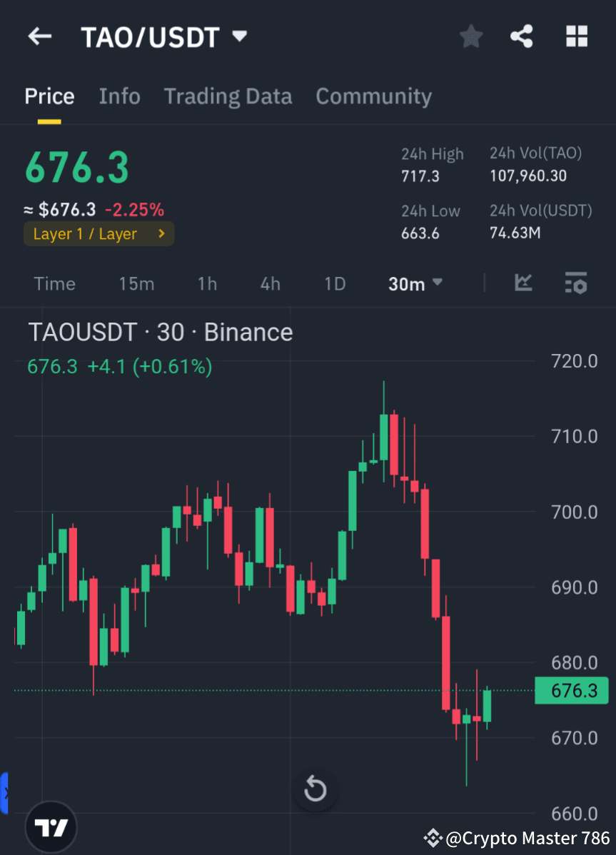
Task: Open chart settings icon
Action: (576, 283)
